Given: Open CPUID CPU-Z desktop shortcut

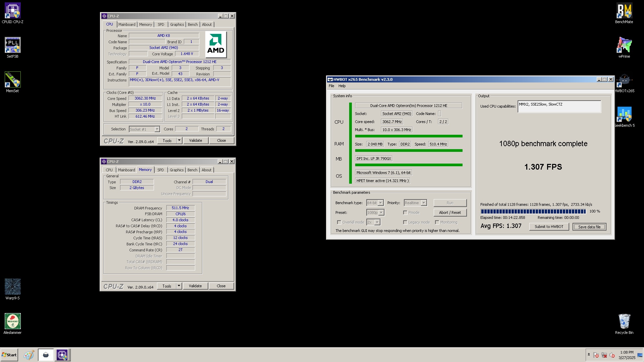Looking at the screenshot, I should coord(12,13).
